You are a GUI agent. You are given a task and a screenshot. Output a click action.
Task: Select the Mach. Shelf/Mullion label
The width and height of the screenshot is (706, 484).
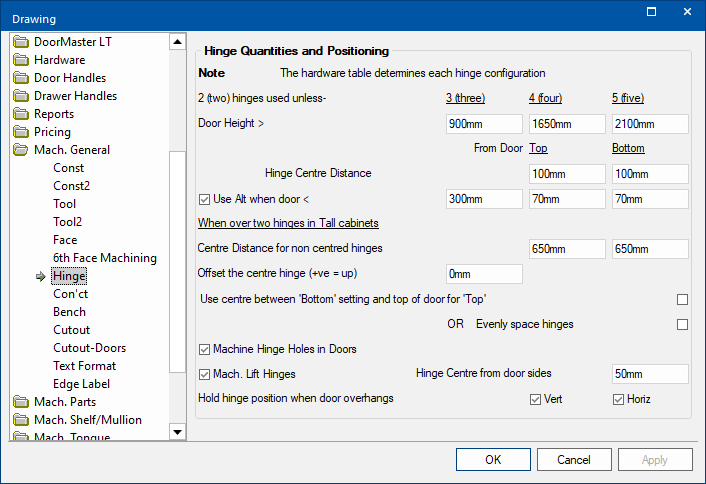pos(88,420)
